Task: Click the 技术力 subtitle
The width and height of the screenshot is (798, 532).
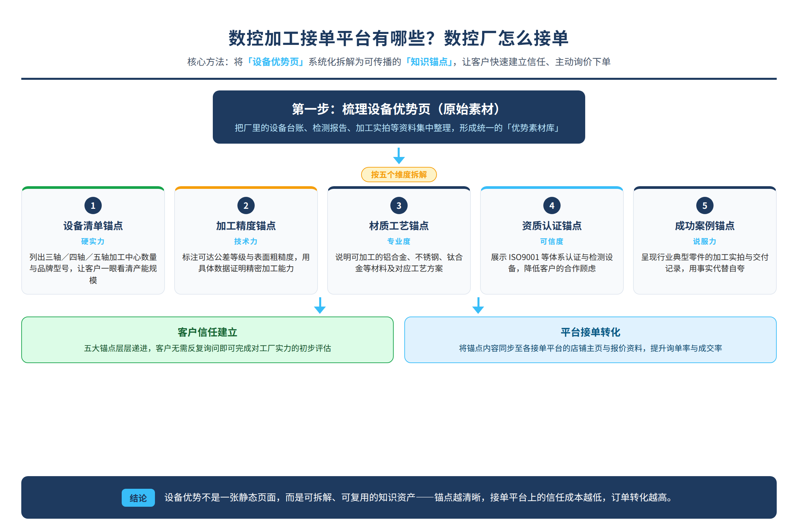Action: pos(246,241)
